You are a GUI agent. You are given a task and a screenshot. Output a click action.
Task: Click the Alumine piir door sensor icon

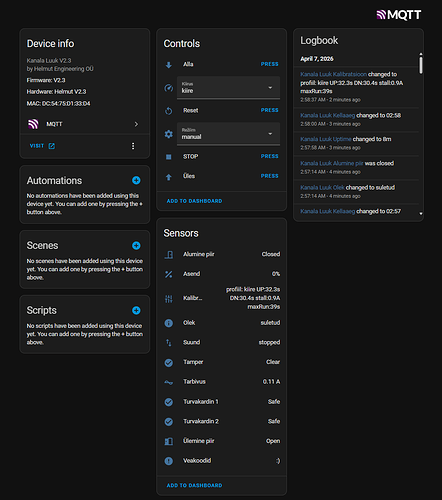coord(169,255)
